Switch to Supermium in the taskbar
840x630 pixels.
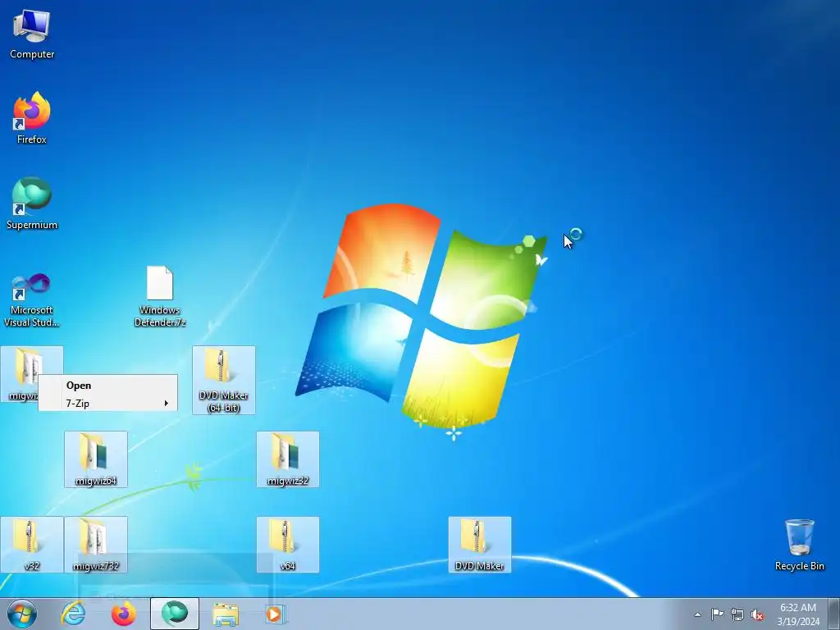(x=175, y=614)
